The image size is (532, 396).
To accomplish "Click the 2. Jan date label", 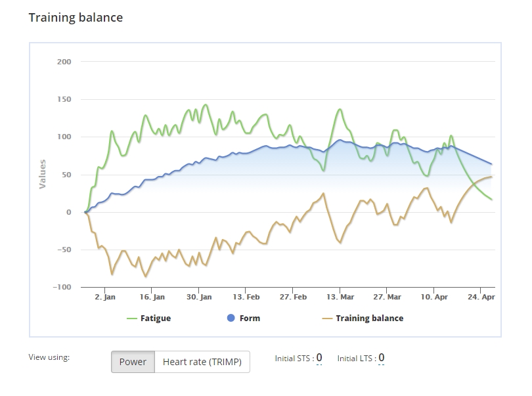I will [x=105, y=297].
